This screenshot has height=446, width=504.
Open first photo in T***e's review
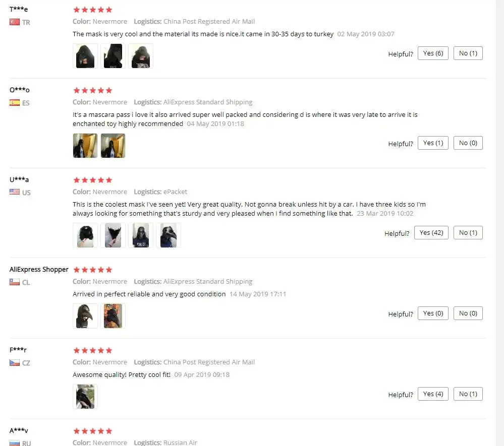(x=85, y=56)
